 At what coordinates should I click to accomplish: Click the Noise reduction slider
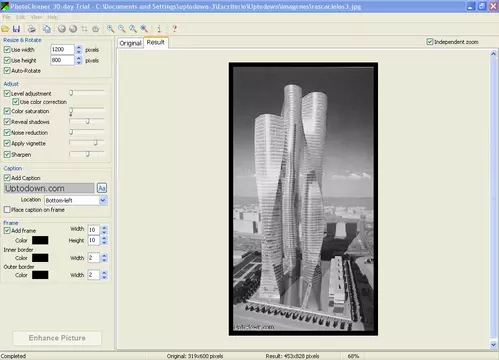(87, 132)
